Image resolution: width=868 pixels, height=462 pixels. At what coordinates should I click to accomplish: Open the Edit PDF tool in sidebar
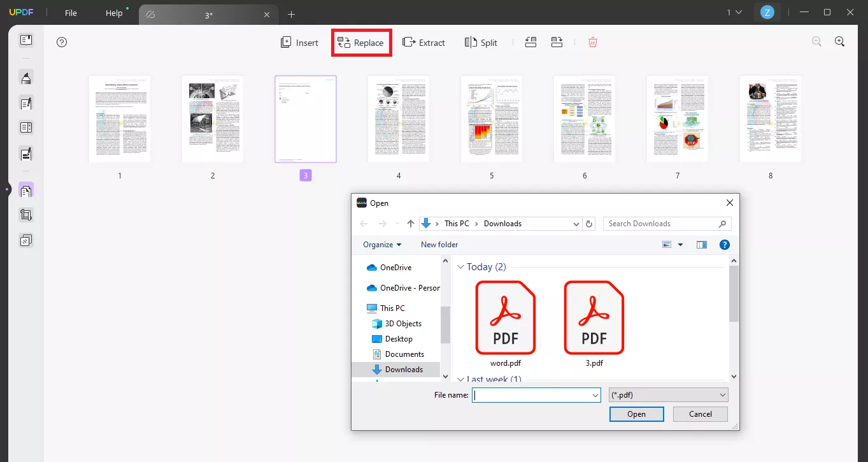coord(26,103)
